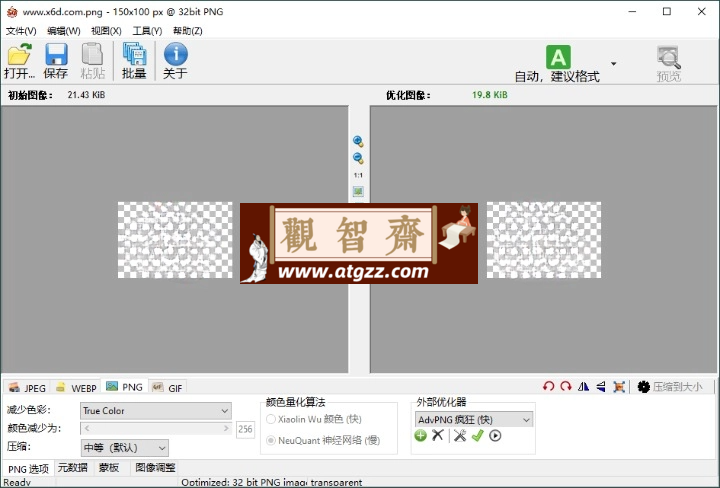Click the green A automatic format icon
720x488 pixels.
click(x=558, y=57)
